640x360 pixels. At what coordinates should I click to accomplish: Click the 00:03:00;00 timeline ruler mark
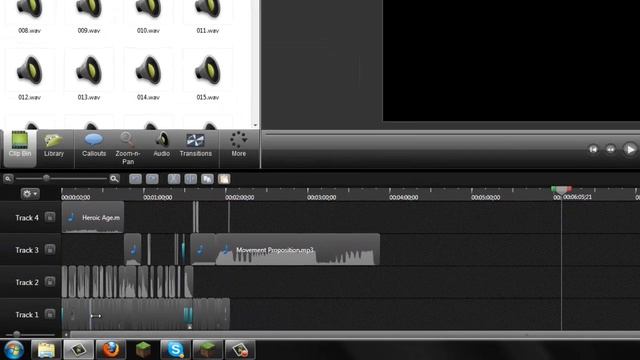322,197
